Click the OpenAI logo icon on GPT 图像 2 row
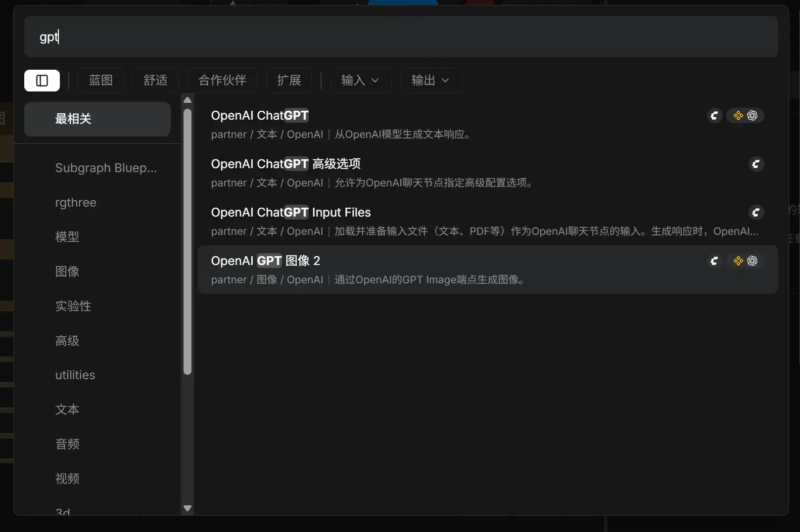 (753, 261)
